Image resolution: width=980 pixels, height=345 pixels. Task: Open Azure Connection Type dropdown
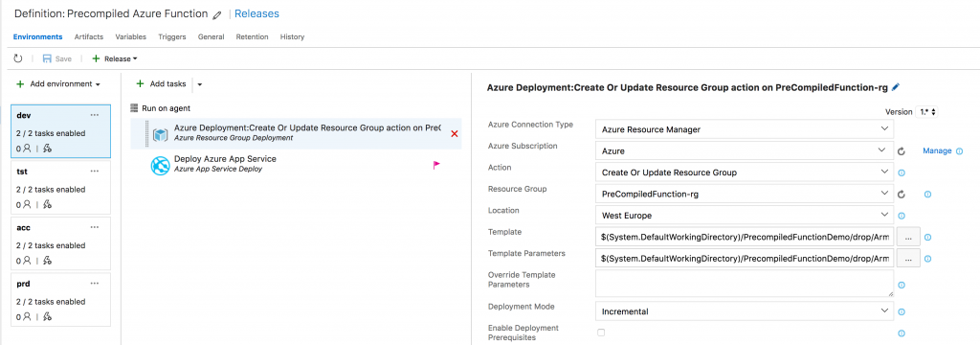[x=745, y=129]
